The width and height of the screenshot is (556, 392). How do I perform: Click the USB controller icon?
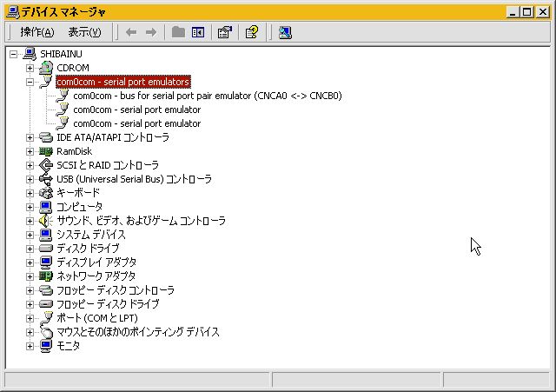pyautogui.click(x=46, y=179)
